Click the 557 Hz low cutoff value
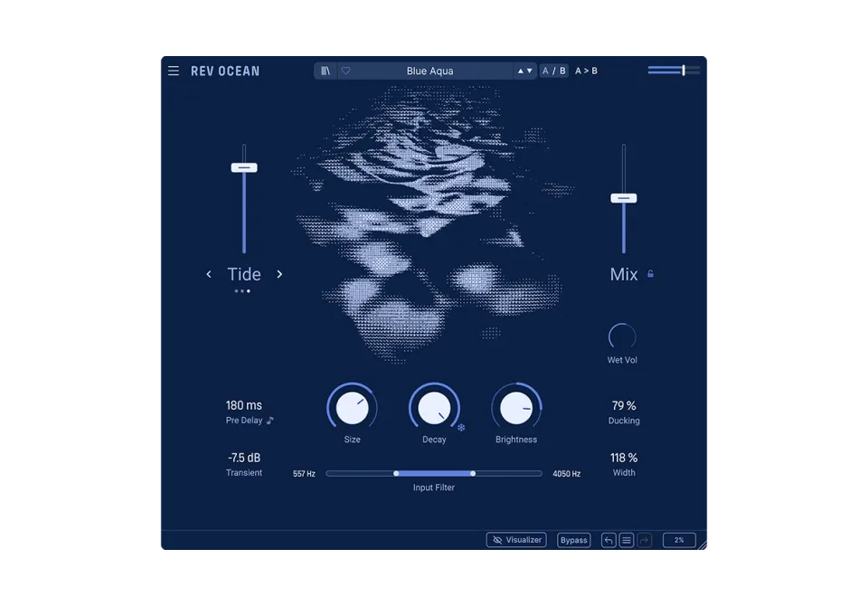Image resolution: width=868 pixels, height=606 pixels. pyautogui.click(x=304, y=474)
